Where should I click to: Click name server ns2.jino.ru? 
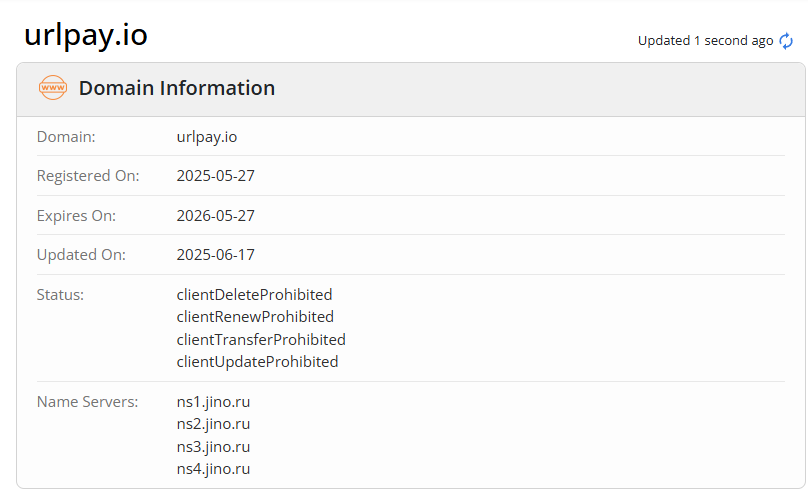(213, 424)
